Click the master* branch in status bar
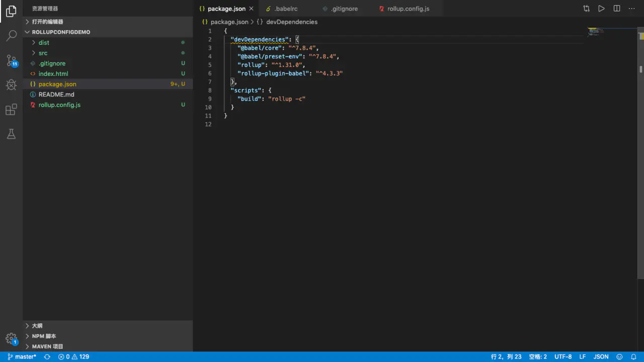The image size is (644, 362). click(x=22, y=356)
